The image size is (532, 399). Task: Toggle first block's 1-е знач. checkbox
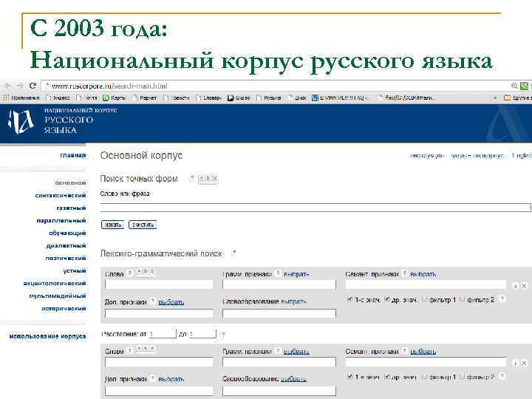tap(349, 299)
